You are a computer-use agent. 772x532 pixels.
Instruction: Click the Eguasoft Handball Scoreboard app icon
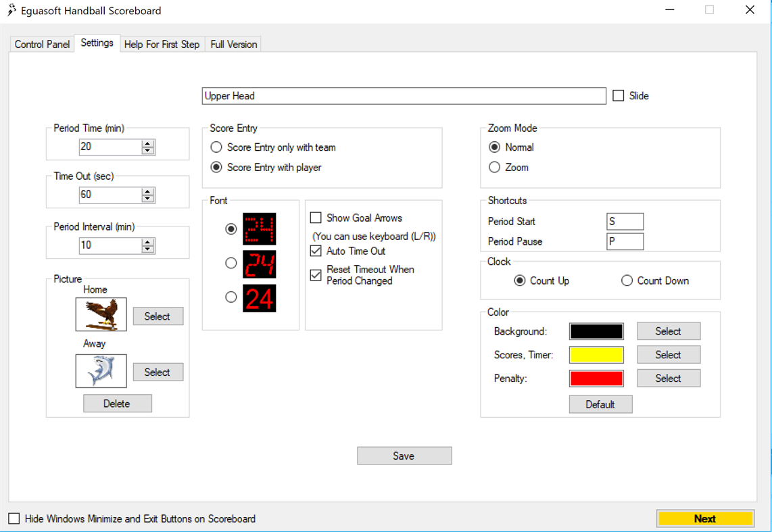(x=9, y=10)
